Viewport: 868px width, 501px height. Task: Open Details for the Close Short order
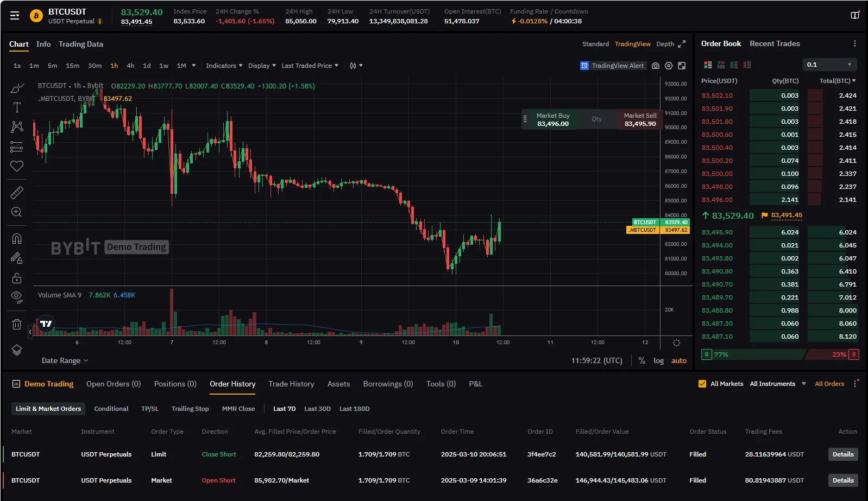point(843,454)
